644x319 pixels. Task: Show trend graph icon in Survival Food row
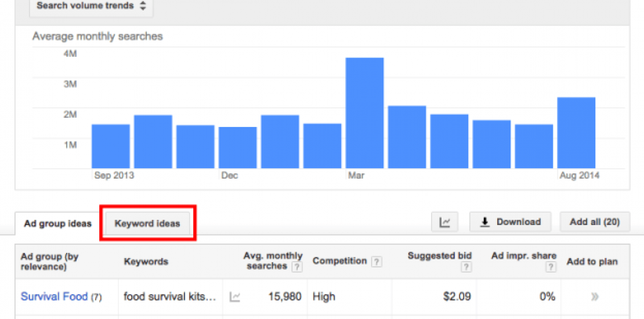235,297
